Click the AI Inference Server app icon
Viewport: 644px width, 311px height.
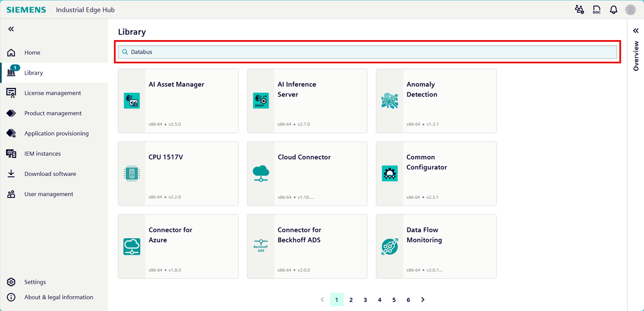click(260, 101)
